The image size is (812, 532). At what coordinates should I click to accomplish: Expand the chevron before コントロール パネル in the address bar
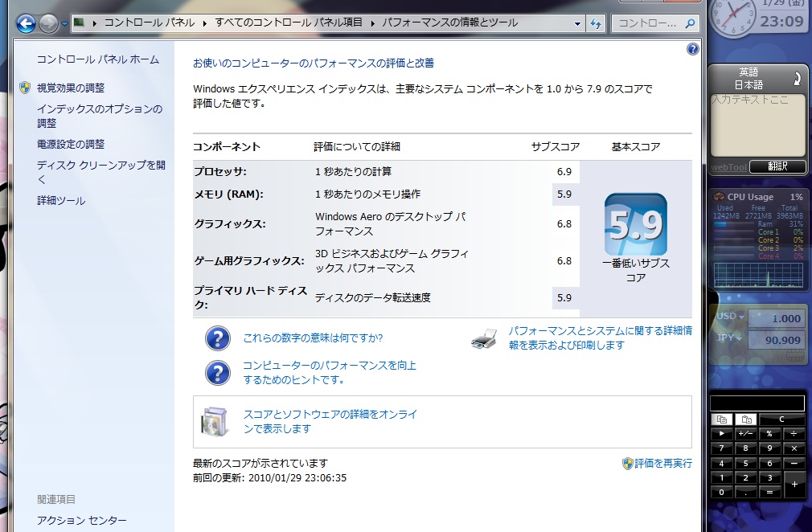tap(94, 23)
